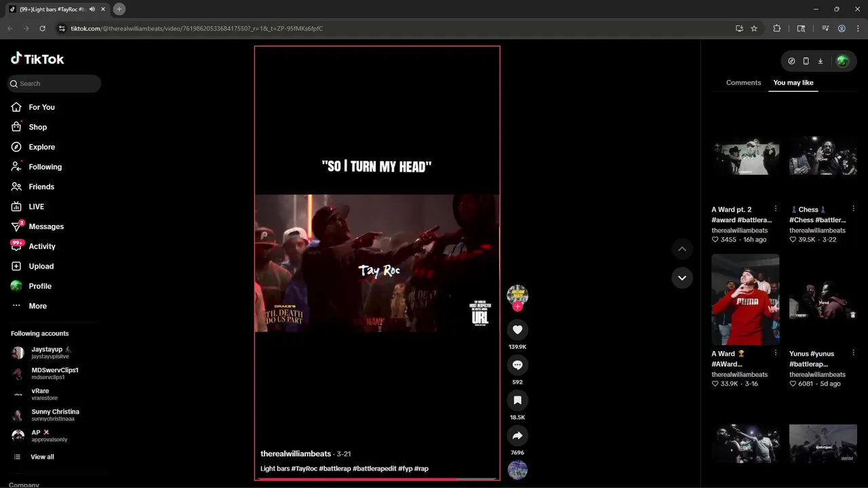Click the Messages paper-plane icon
This screenshot has height=488, width=868.
[x=16, y=226]
